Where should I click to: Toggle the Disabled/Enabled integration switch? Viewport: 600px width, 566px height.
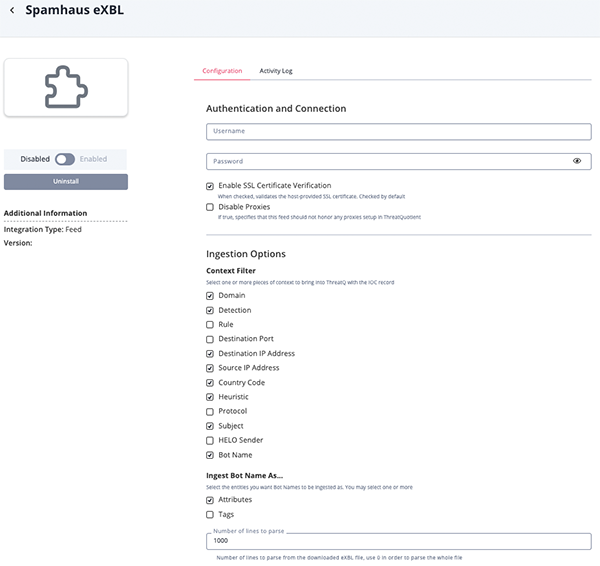coord(65,159)
